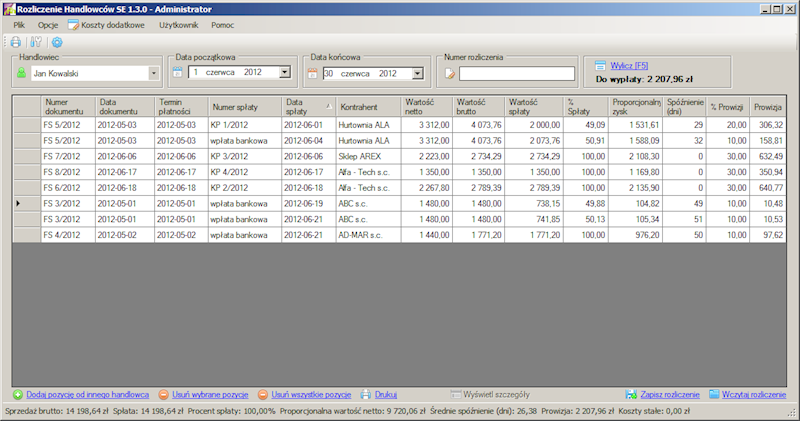This screenshot has width=800, height=421.
Task: Click orange minus icon for Usuń wybrane
Action: point(163,394)
